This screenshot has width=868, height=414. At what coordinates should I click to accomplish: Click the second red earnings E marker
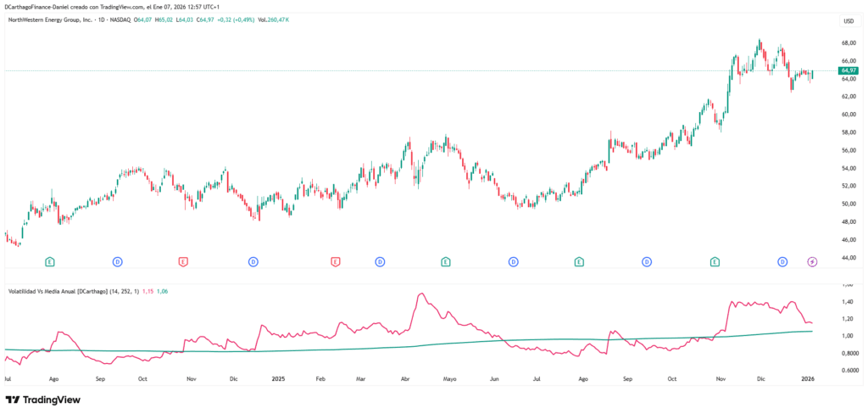click(335, 262)
